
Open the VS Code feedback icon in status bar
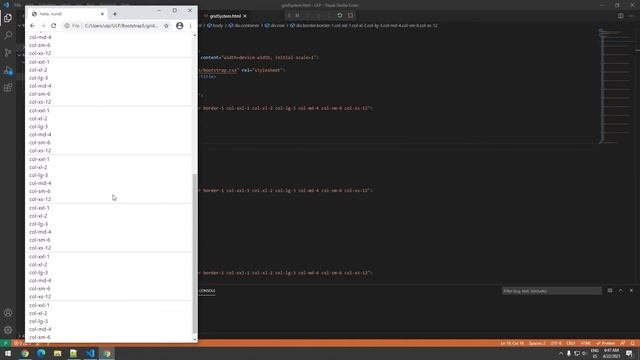pyautogui.click(x=623, y=343)
